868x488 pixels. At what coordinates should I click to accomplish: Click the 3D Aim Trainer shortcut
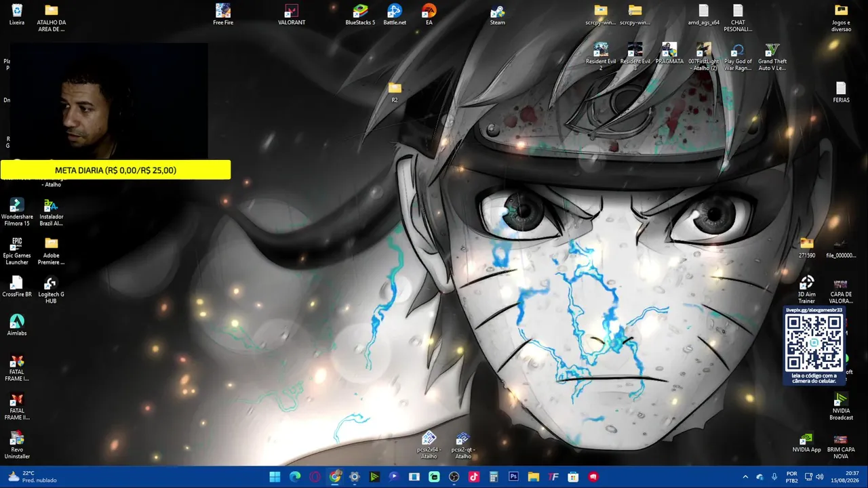(806, 289)
